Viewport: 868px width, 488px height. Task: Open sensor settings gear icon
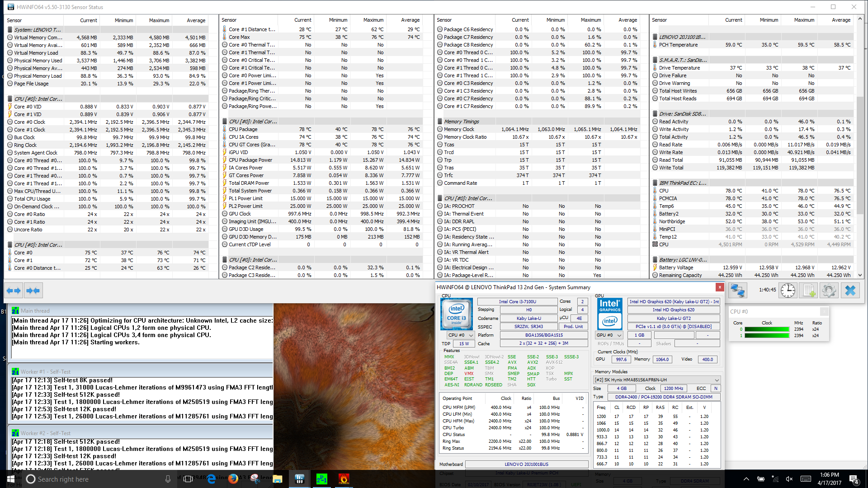tap(829, 291)
